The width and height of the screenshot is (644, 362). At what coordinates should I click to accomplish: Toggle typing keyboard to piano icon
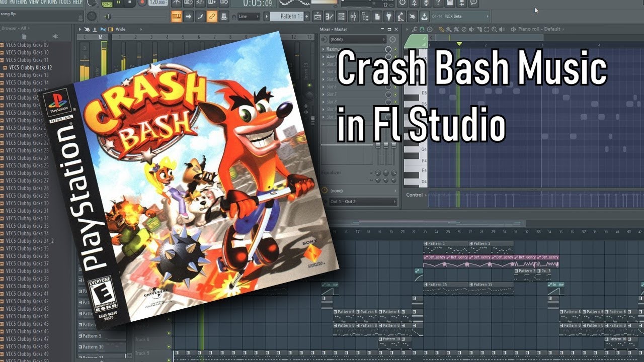[176, 17]
